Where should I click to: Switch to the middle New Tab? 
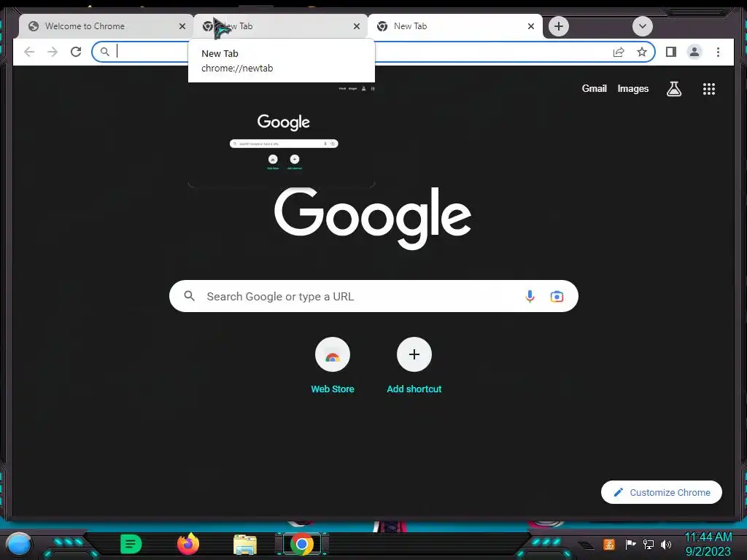(x=280, y=26)
